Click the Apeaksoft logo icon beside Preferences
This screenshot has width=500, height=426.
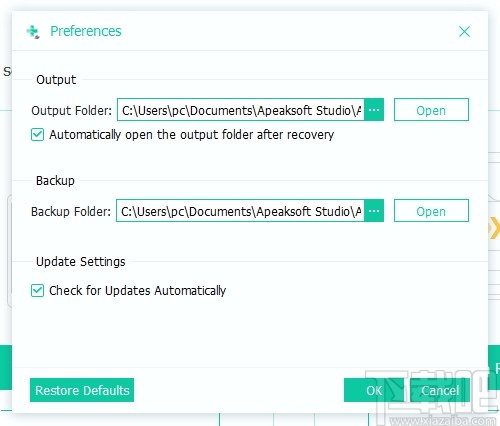point(33,32)
